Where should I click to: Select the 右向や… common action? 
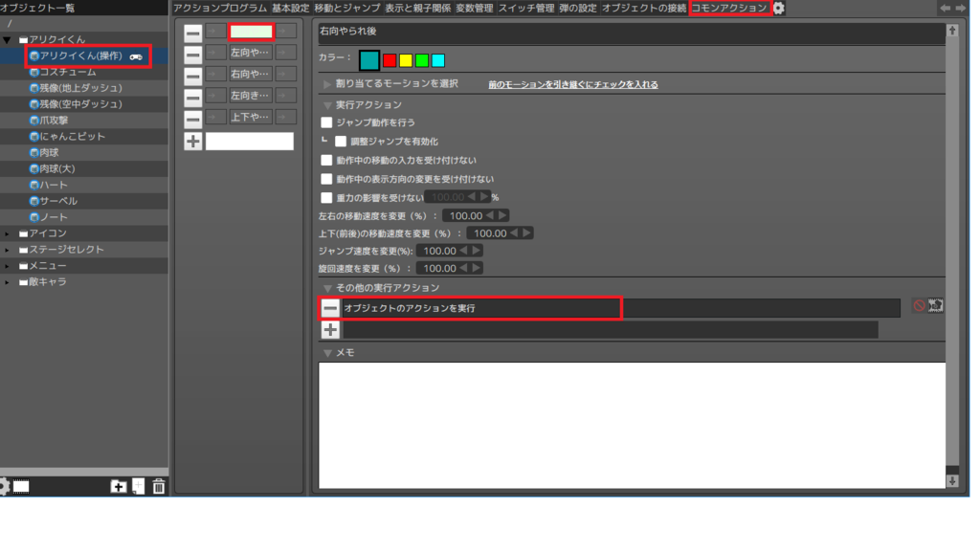point(251,74)
